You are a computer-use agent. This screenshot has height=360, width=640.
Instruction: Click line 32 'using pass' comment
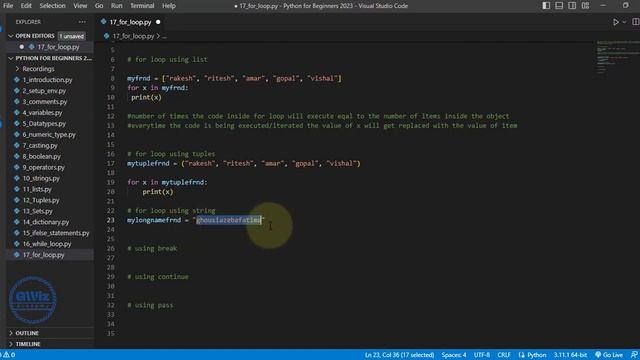150,305
